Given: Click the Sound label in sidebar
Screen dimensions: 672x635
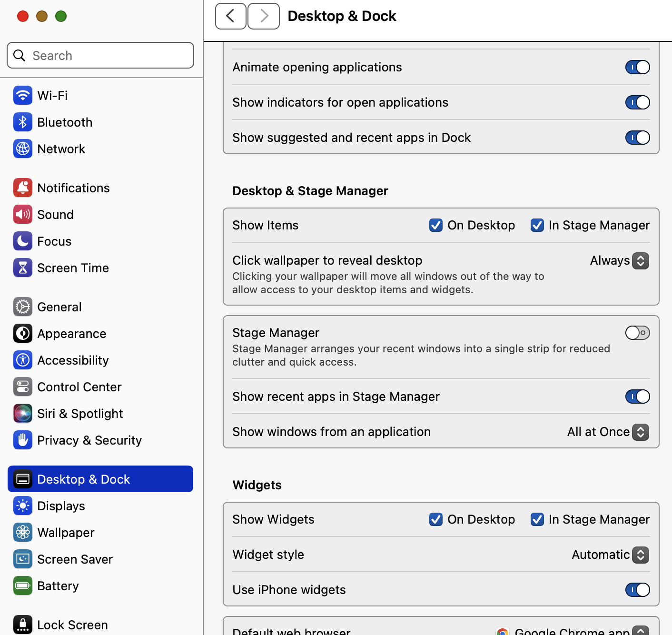Looking at the screenshot, I should point(56,215).
